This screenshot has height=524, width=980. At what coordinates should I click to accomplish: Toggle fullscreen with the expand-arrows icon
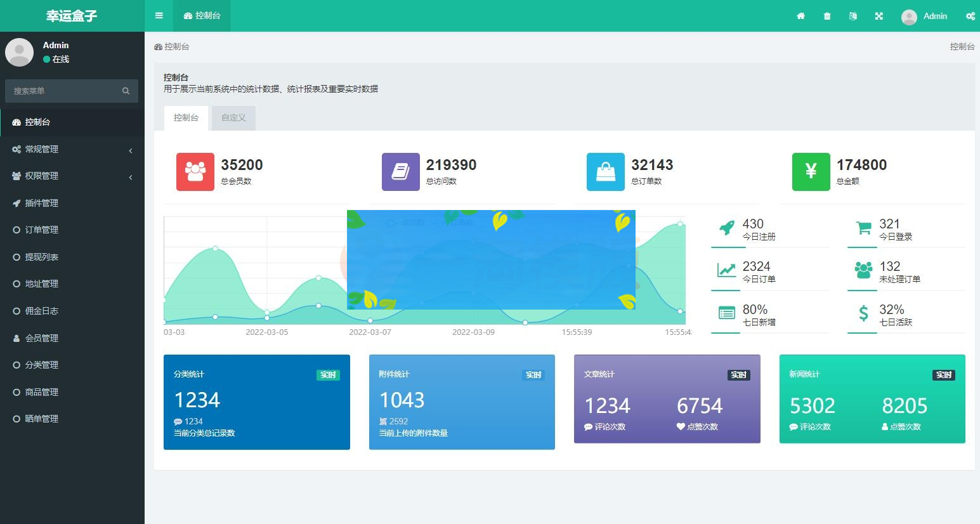[879, 16]
